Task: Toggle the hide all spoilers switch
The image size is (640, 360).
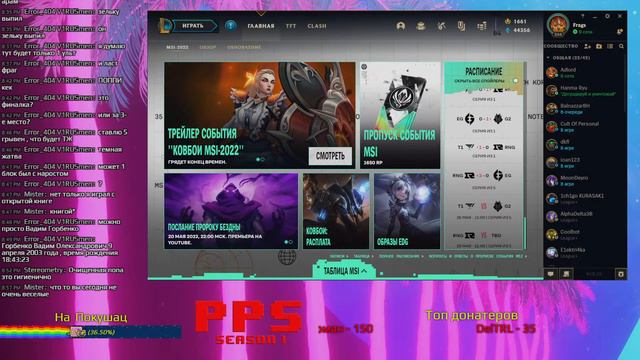Action: point(516,81)
